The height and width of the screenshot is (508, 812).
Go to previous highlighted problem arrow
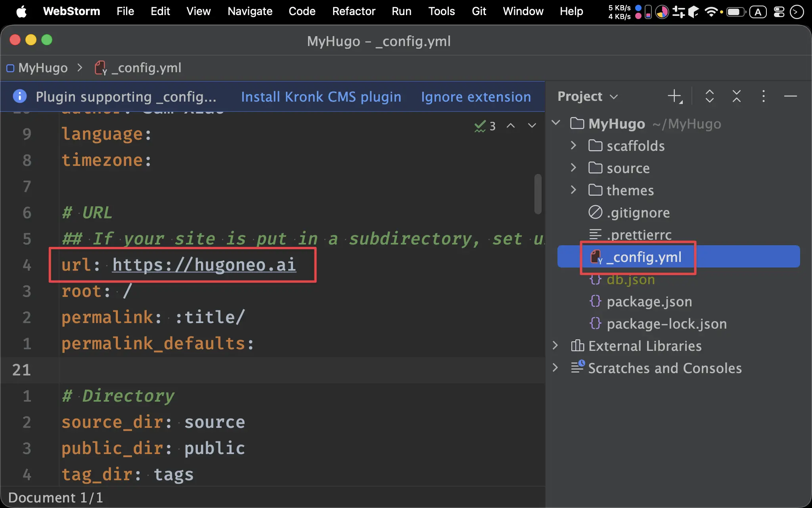click(511, 126)
